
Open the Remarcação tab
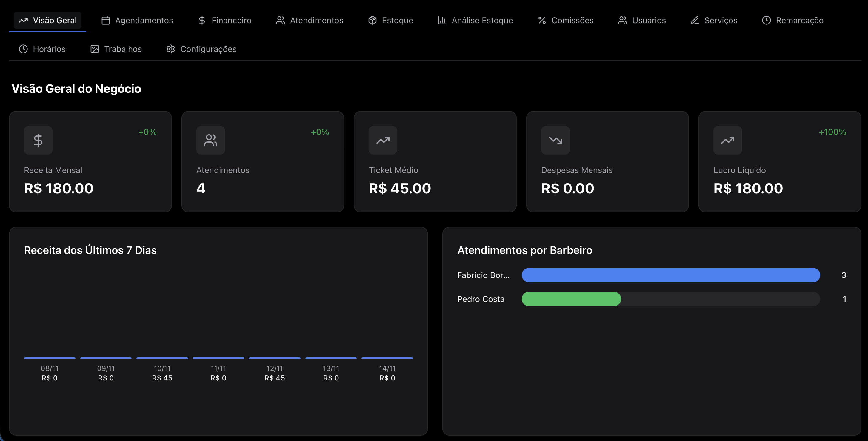click(792, 21)
